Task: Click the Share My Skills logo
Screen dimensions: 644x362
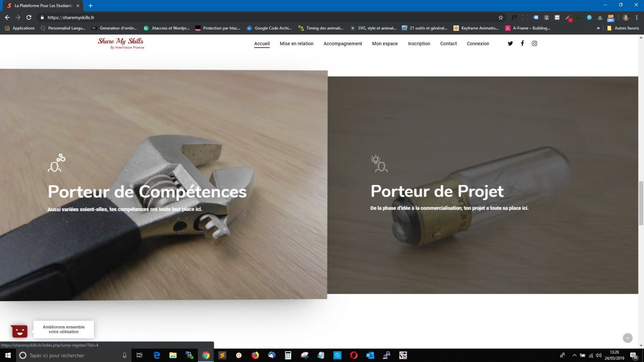Action: (x=121, y=43)
